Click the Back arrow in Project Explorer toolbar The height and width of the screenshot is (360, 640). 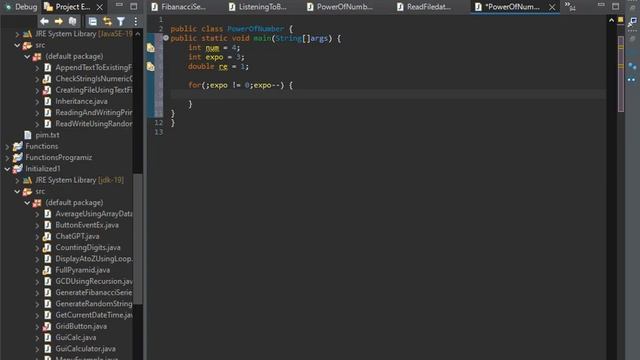coord(44,21)
